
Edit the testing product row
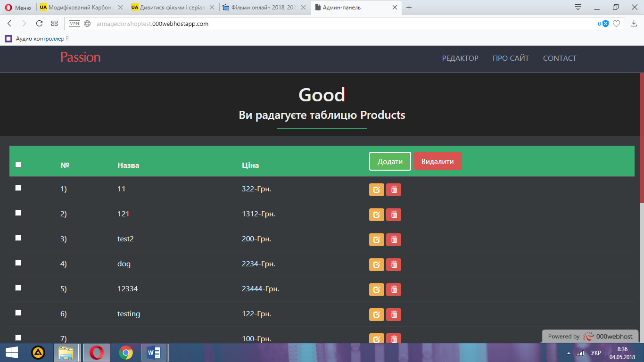[376, 314]
